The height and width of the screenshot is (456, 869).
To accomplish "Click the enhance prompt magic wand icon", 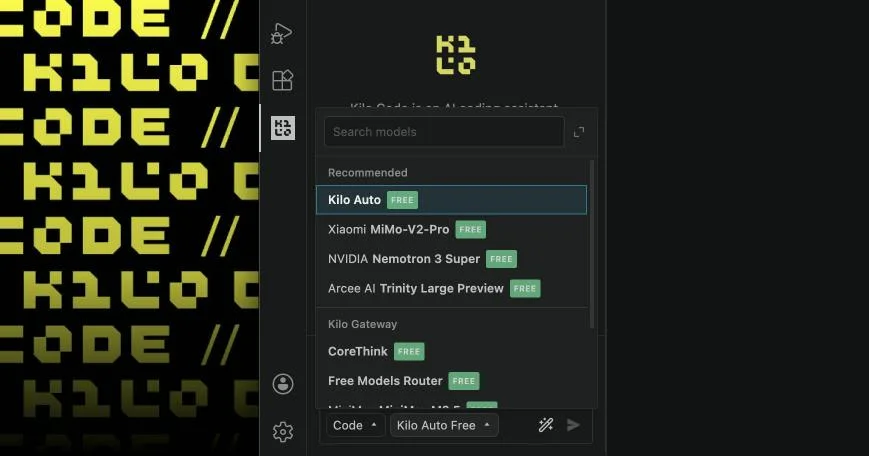I will tap(546, 425).
